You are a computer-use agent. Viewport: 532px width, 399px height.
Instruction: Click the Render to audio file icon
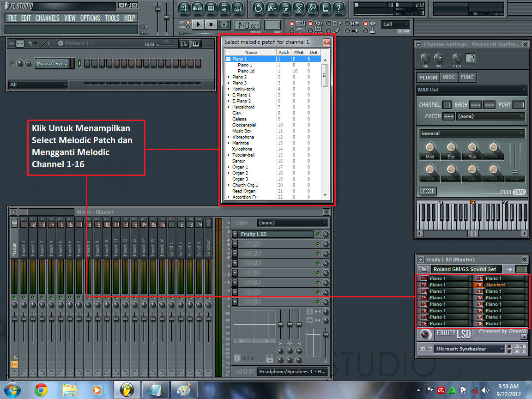click(x=285, y=8)
